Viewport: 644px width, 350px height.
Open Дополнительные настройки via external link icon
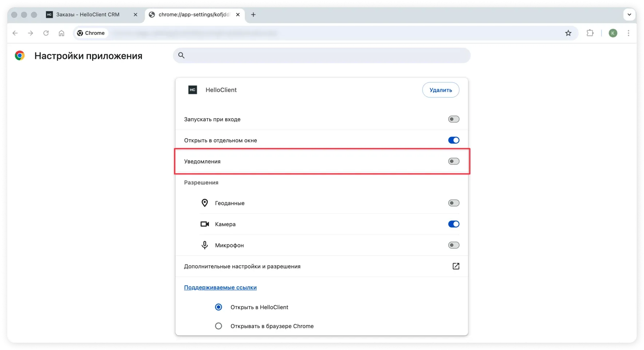[456, 266]
